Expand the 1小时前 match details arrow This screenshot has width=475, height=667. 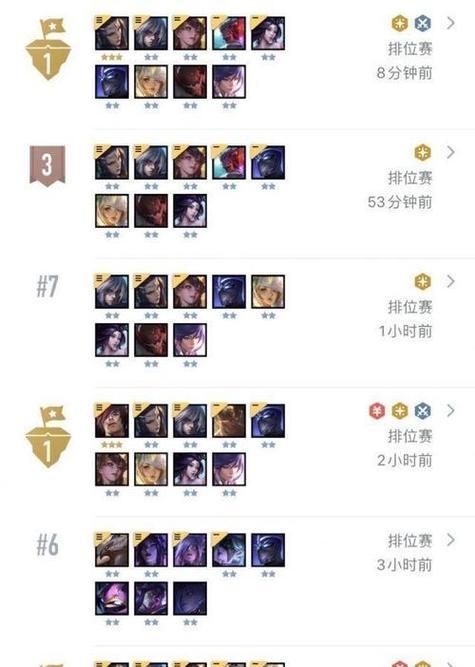451,281
